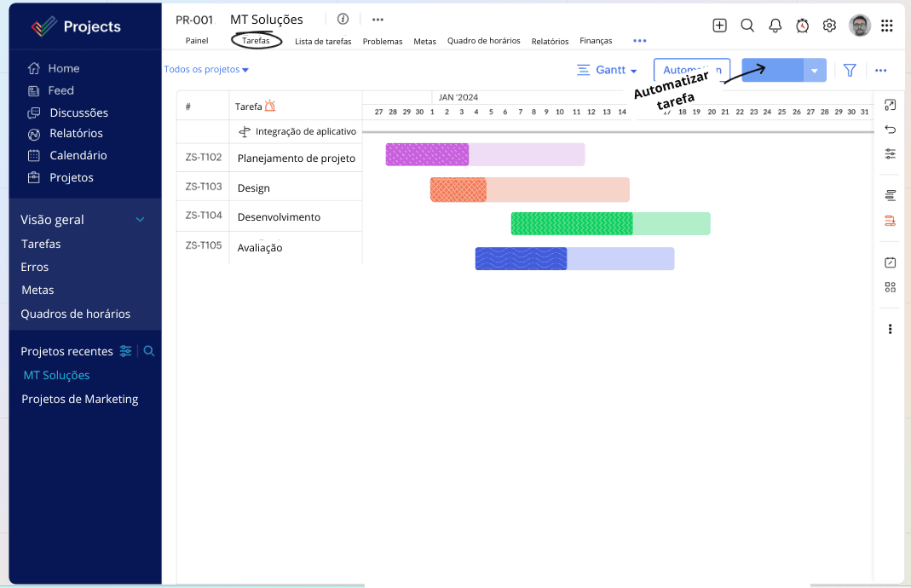This screenshot has height=588, width=911.
Task: Open the Gantt view dropdown
Action: 607,70
